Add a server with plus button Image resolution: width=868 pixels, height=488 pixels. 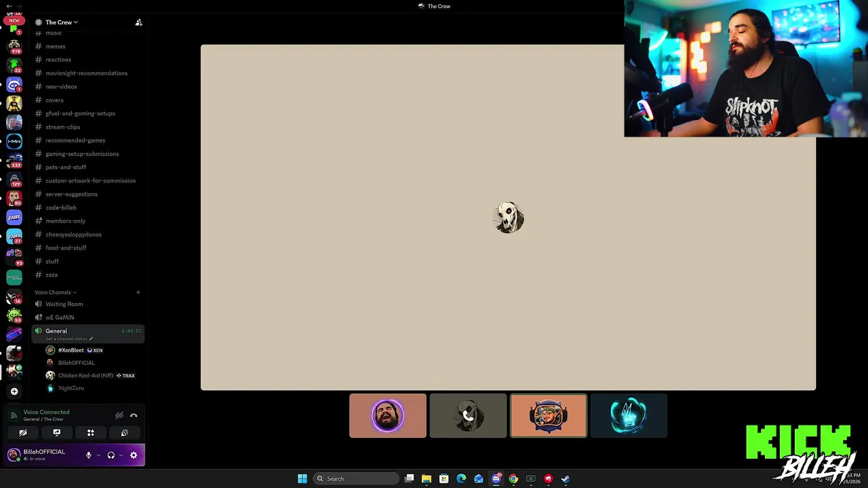(14, 391)
